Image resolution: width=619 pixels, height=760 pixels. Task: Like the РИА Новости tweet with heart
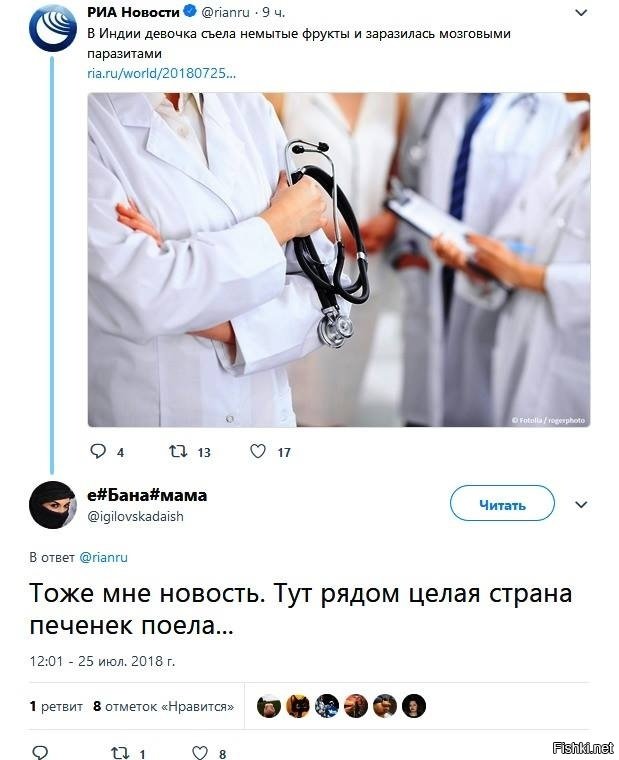click(x=258, y=451)
